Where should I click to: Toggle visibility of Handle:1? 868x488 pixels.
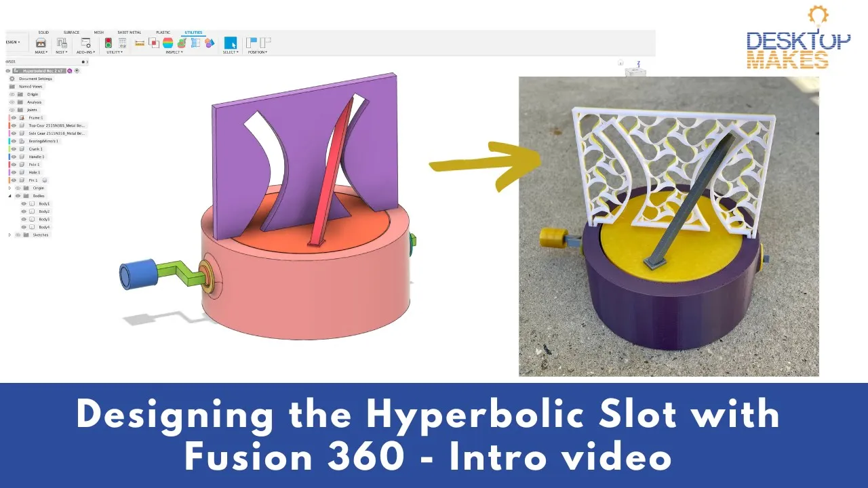tap(14, 157)
